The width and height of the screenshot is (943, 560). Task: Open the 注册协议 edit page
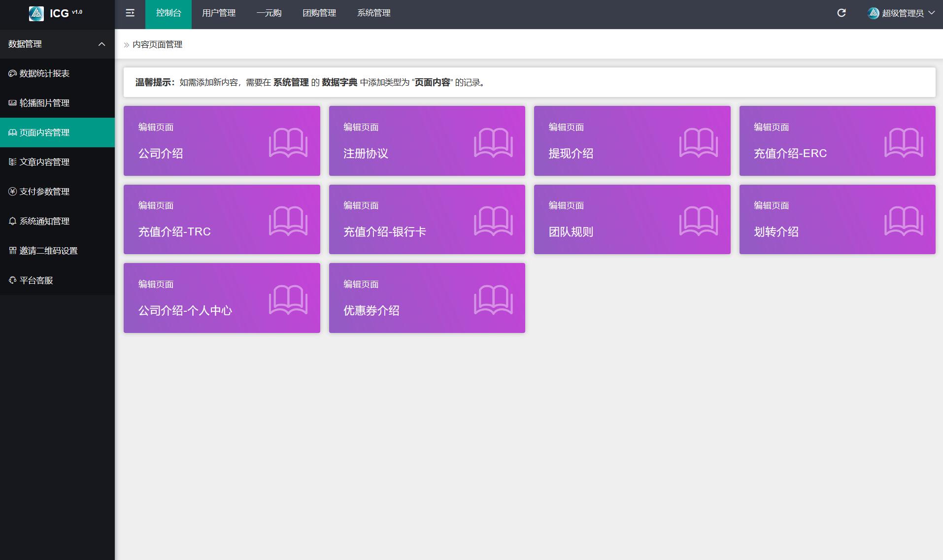(x=427, y=141)
